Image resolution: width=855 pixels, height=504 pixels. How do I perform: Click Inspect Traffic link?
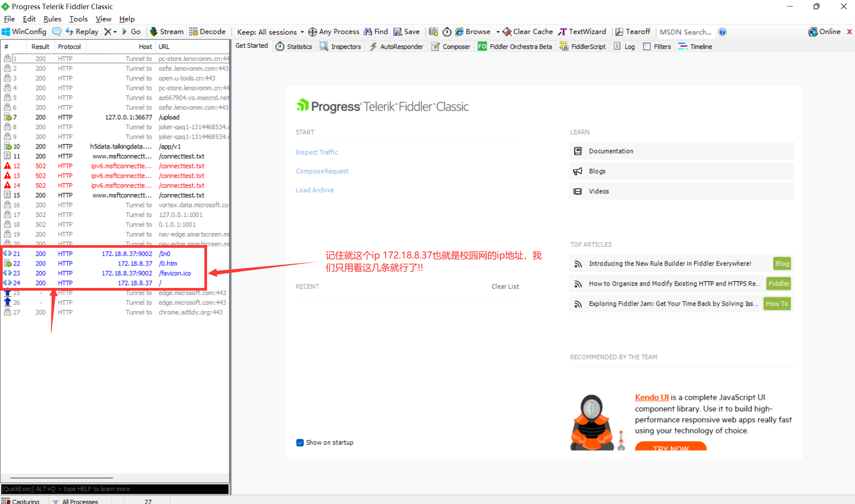[x=317, y=152]
